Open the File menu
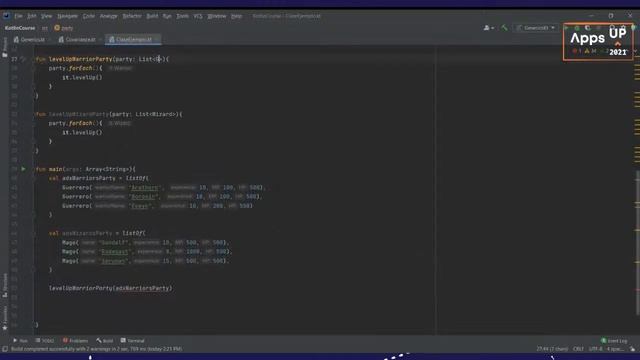Screen dimensions: 640x360 coord(18,16)
